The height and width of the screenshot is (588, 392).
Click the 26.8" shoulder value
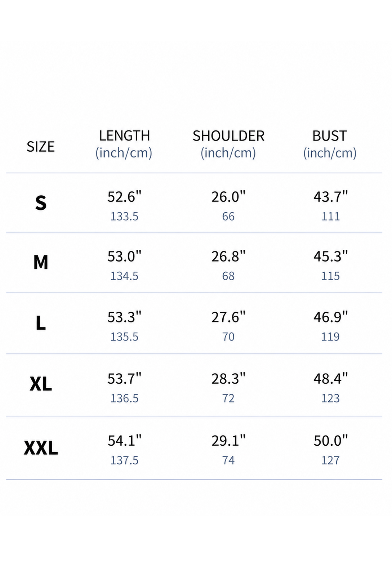pos(228,257)
